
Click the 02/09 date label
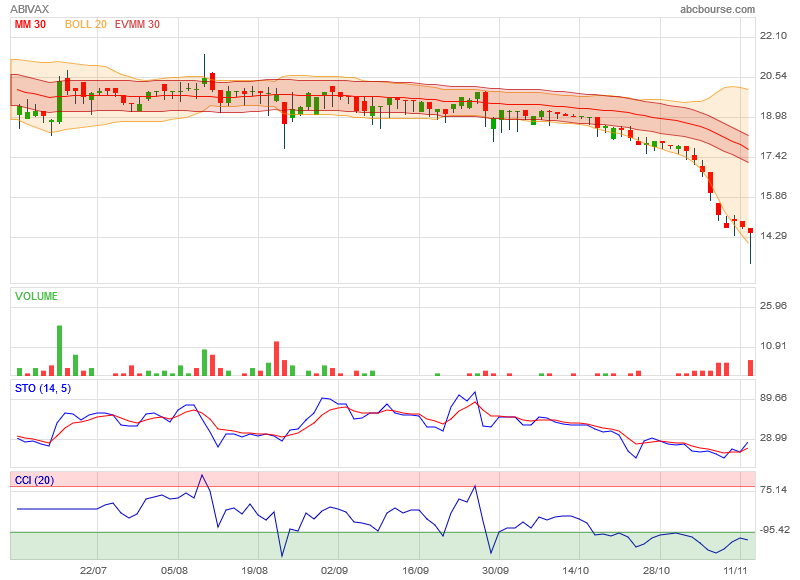click(334, 570)
